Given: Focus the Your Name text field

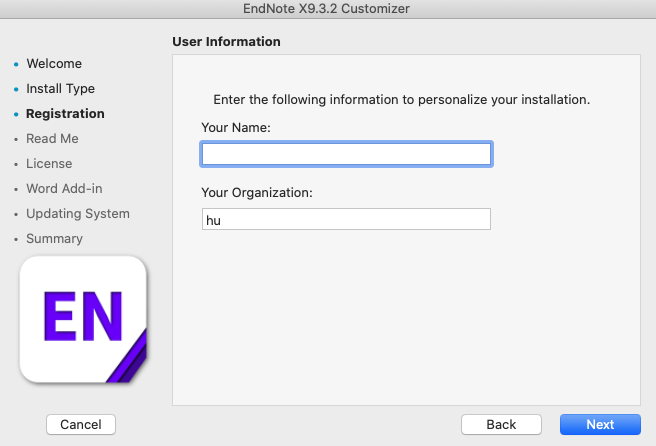Looking at the screenshot, I should [346, 154].
